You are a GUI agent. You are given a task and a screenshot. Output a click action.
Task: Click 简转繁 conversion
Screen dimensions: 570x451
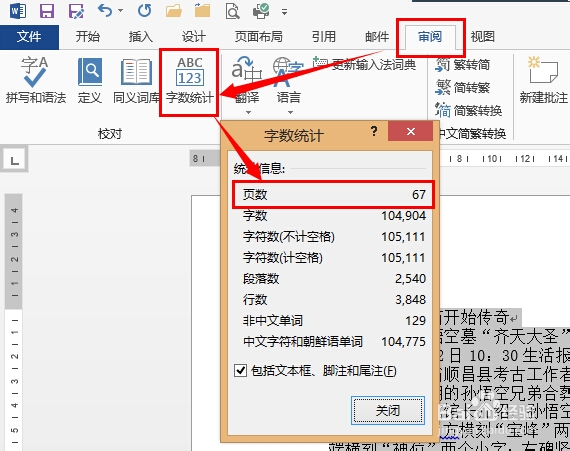click(463, 88)
